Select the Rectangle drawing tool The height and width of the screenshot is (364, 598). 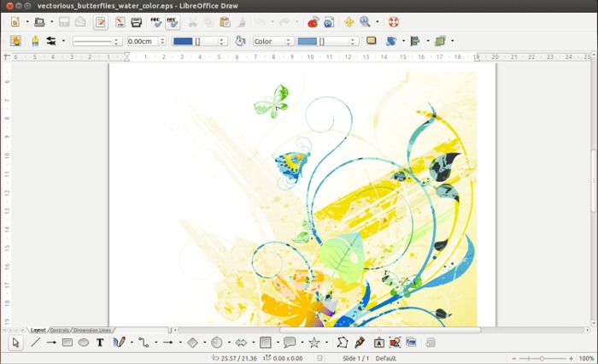67,343
